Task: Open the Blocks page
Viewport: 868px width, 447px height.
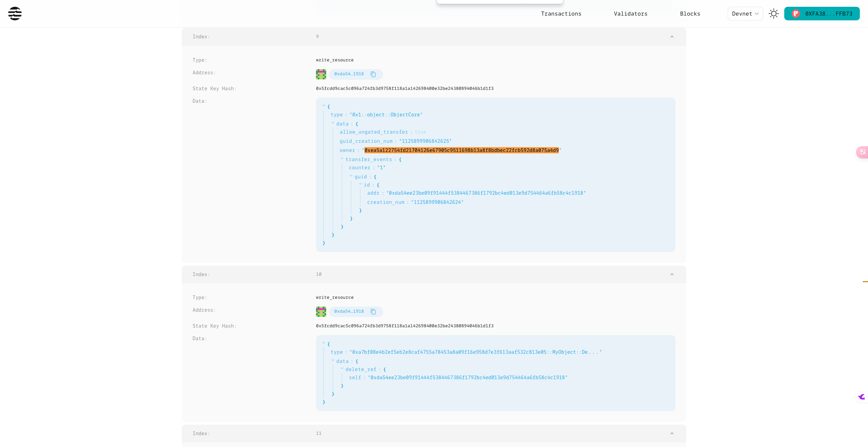Action: (x=690, y=14)
